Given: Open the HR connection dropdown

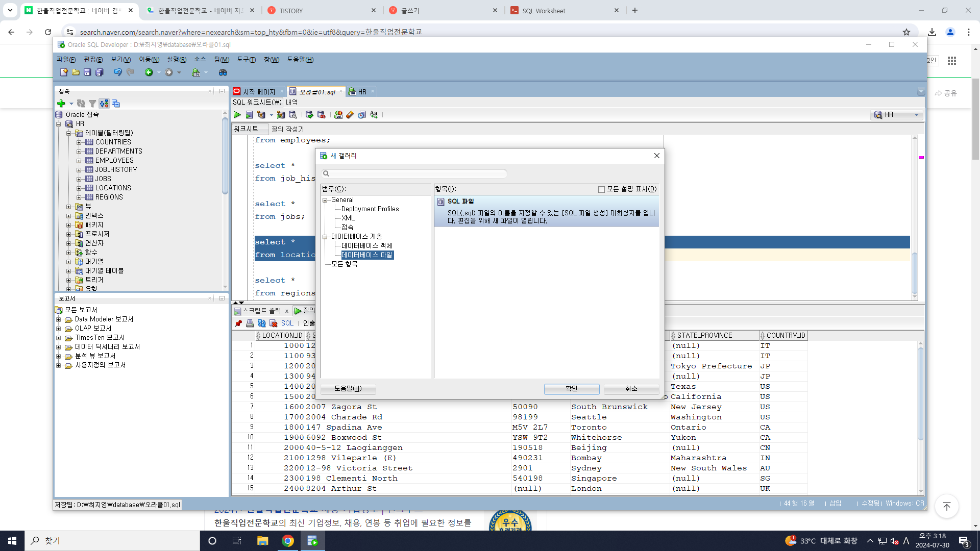Looking at the screenshot, I should tap(916, 115).
